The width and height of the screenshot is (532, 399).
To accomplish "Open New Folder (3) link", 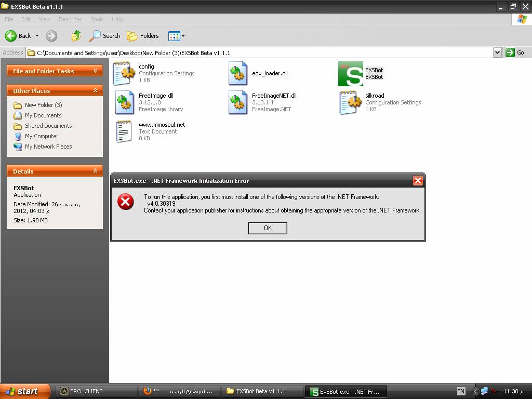I will point(44,105).
